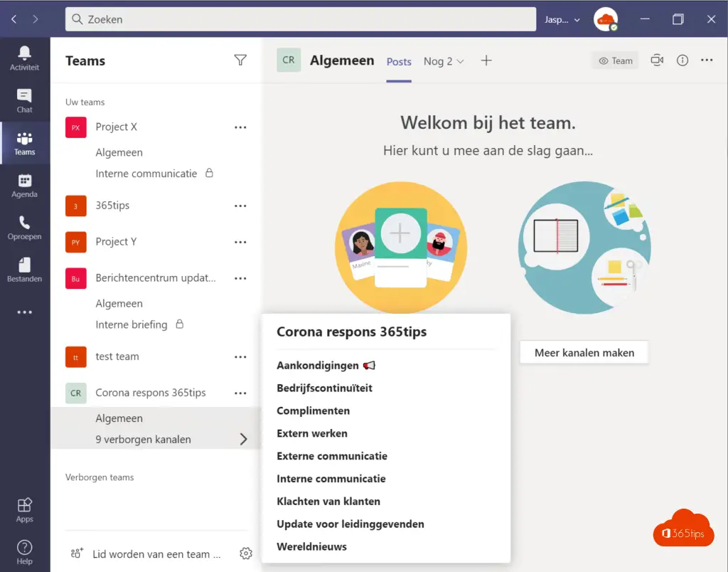Open channel info icon
728x572 pixels.
tap(682, 60)
